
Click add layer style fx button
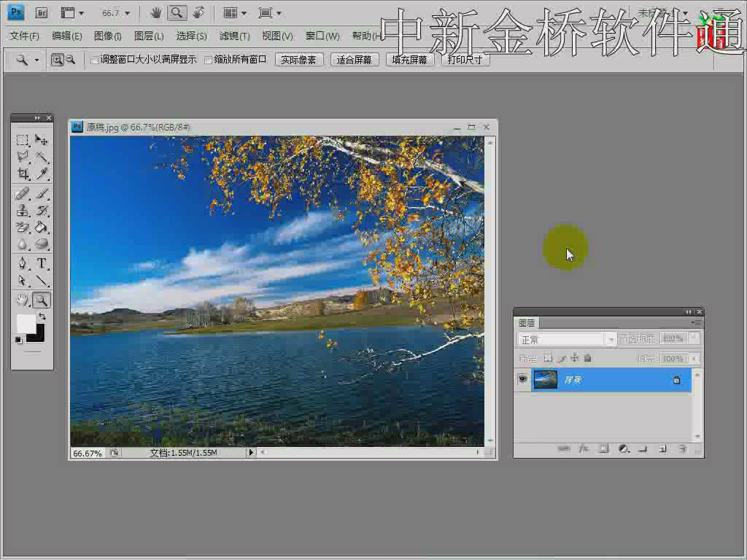[x=584, y=448]
